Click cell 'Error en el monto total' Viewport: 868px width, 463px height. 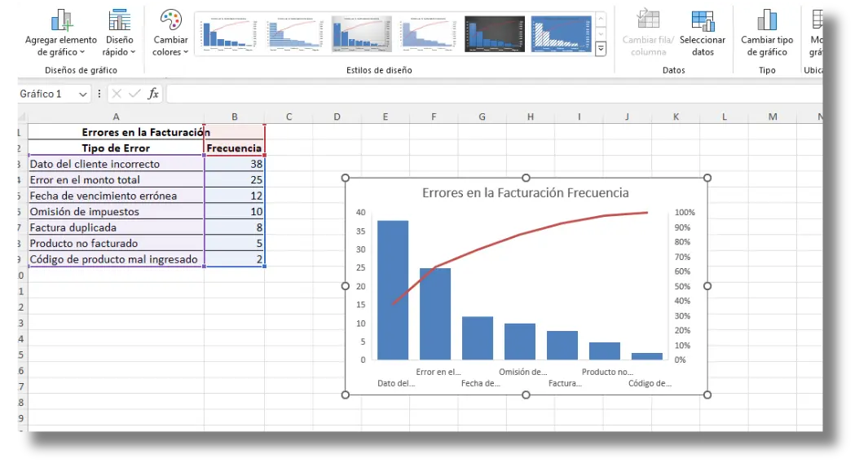tap(116, 180)
